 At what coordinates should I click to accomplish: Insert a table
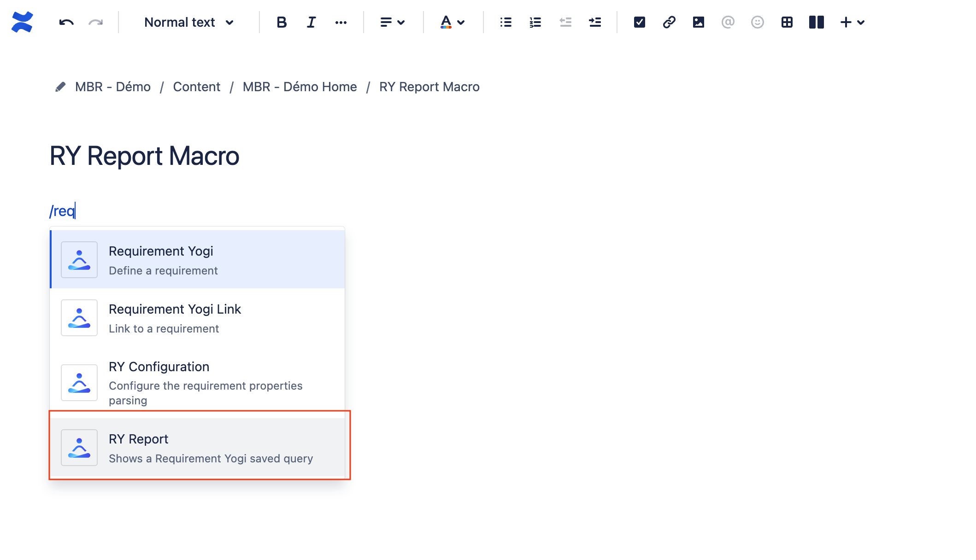(787, 22)
